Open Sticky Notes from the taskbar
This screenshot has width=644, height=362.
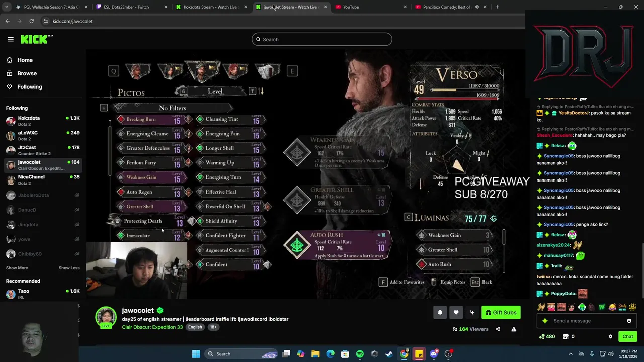pyautogui.click(x=419, y=354)
